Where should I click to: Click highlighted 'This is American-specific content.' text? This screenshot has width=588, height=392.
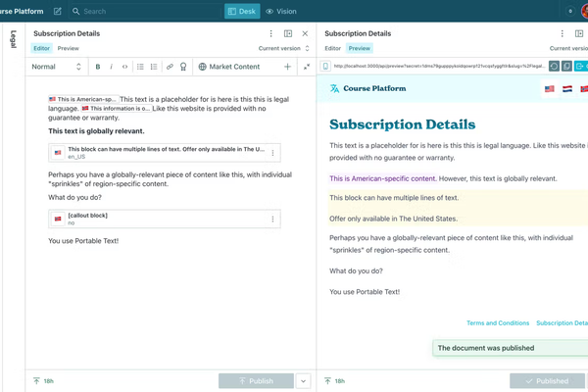[x=383, y=178]
